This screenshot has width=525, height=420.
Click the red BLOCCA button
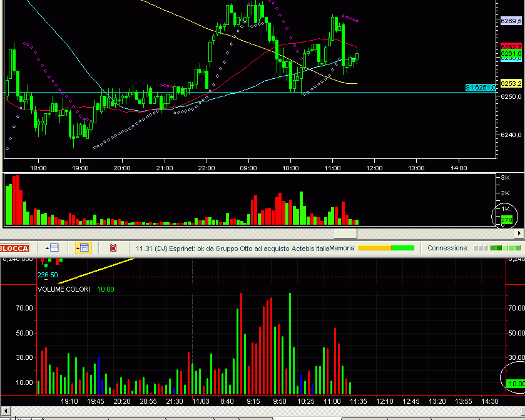(14, 248)
